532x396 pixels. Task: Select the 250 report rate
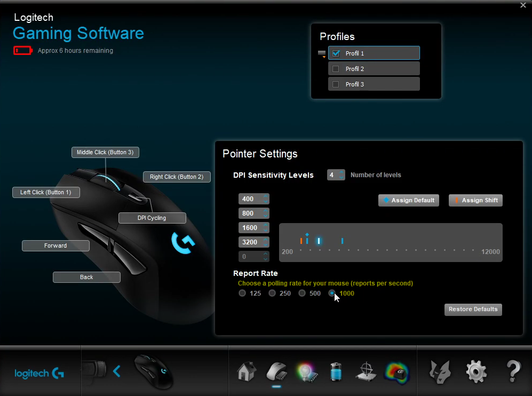click(x=272, y=293)
